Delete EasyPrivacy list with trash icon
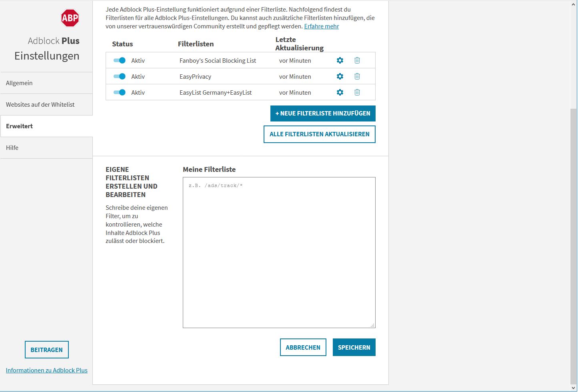This screenshot has height=392, width=578. 357,76
